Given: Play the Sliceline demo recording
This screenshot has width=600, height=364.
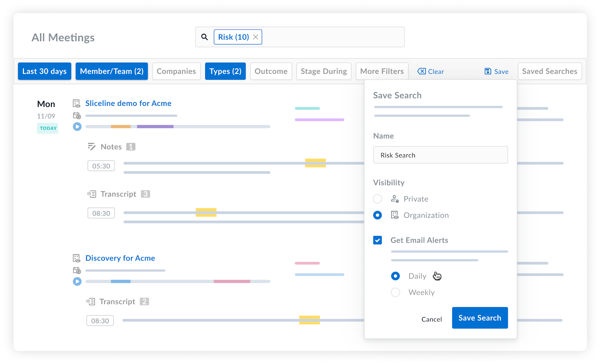Looking at the screenshot, I should (77, 127).
